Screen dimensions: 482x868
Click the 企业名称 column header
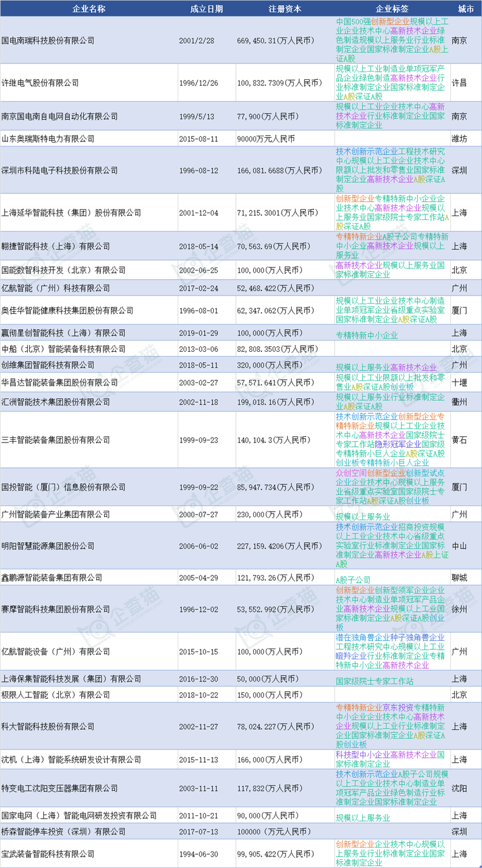pos(89,9)
